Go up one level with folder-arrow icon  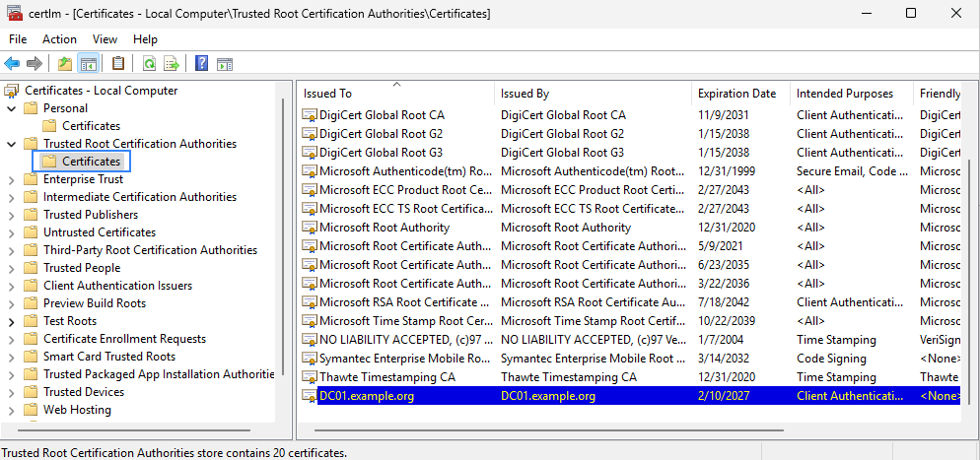tap(65, 63)
